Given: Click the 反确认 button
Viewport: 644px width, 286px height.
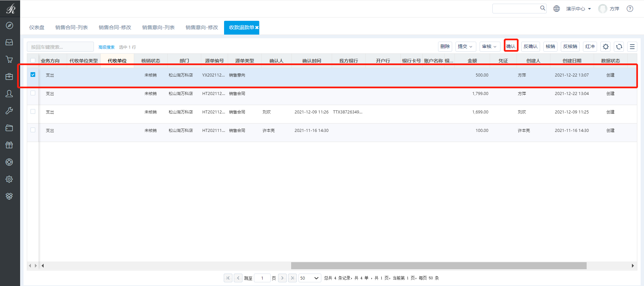Looking at the screenshot, I should pyautogui.click(x=531, y=47).
